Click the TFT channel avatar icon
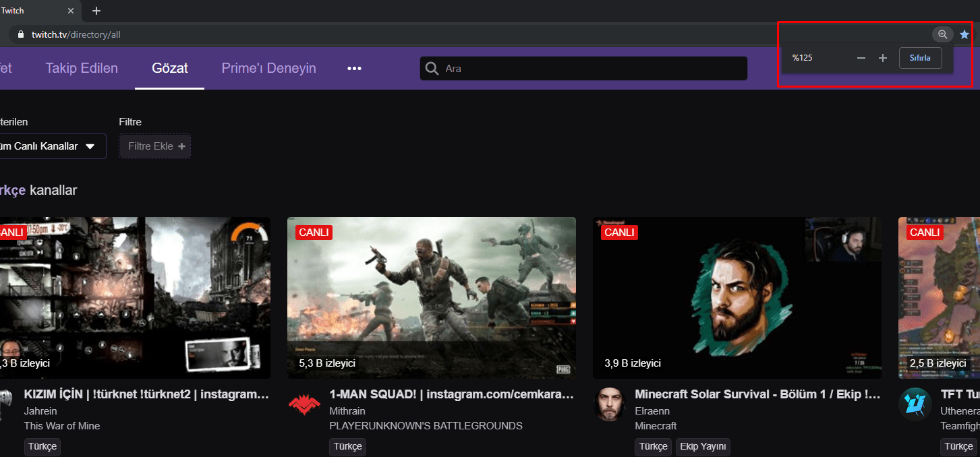Screen dimensions: 980x457 coord(915,404)
